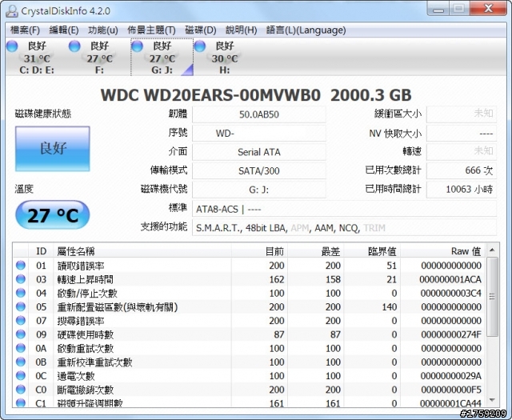Click status orb of attribute 0A 啟動重試次數
Viewport: 512px width, 420px height.
21,348
